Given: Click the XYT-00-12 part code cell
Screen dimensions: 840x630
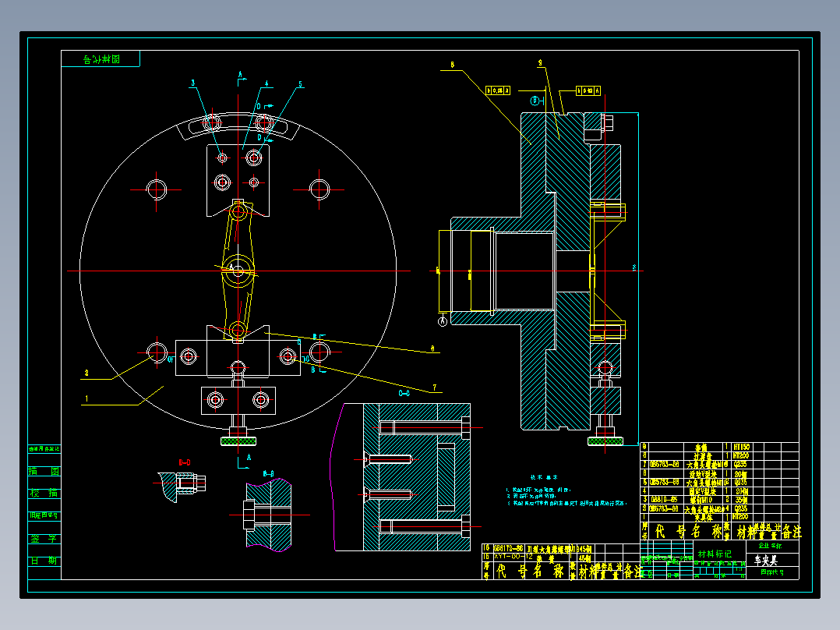Looking at the screenshot, I should (x=514, y=557).
